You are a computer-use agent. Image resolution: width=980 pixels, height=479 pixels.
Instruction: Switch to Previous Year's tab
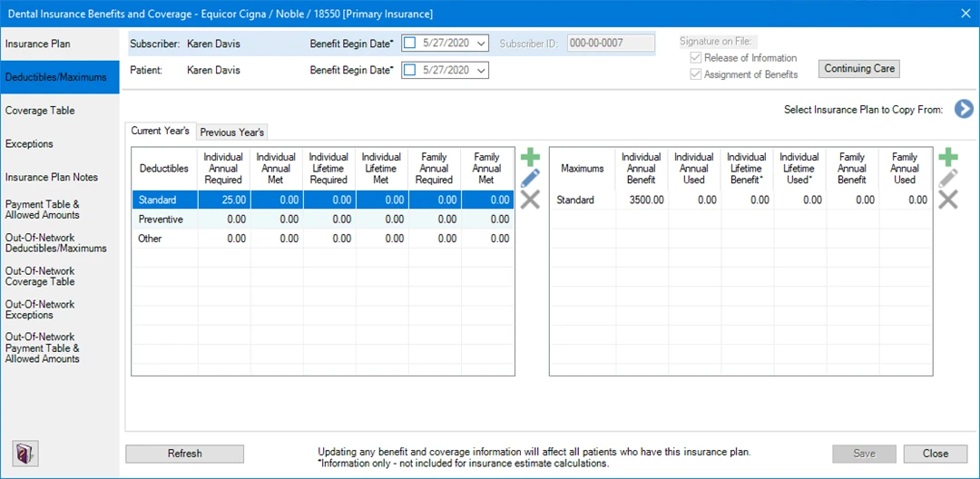pos(232,132)
